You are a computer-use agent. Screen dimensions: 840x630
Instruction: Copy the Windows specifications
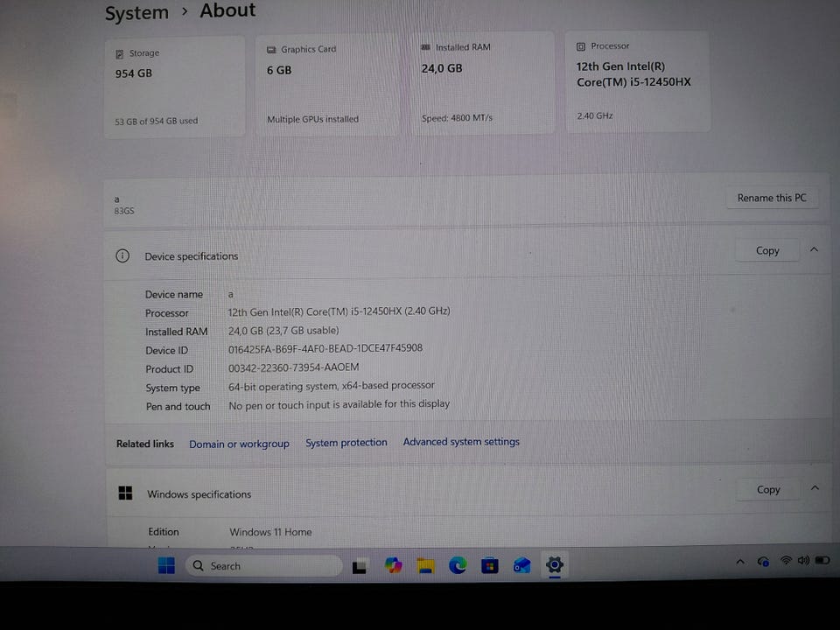[768, 490]
